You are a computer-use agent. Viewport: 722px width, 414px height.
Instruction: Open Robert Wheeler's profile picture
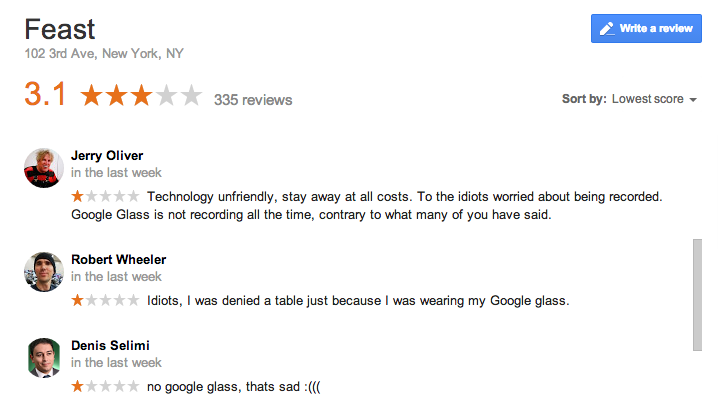tap(44, 272)
